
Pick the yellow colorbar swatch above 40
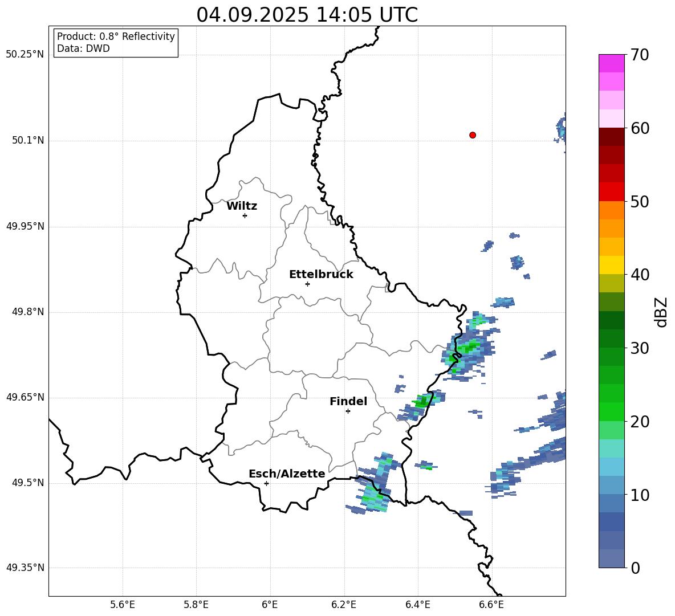tap(611, 265)
